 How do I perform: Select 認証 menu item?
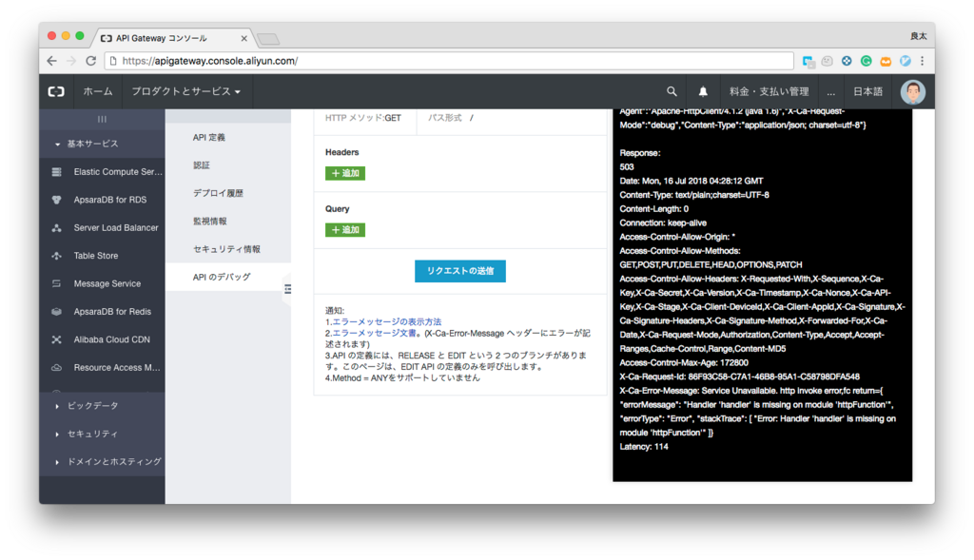[x=202, y=165]
